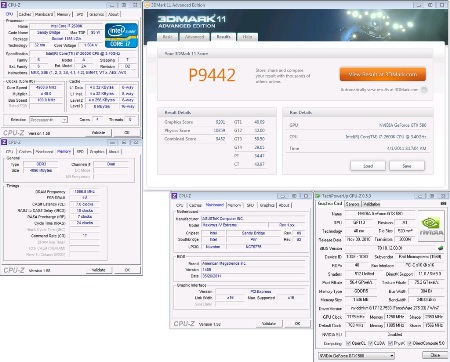This screenshot has height=362, width=450.
Task: Open SPD tab in CPU-Z Memory window
Action: 80,152
